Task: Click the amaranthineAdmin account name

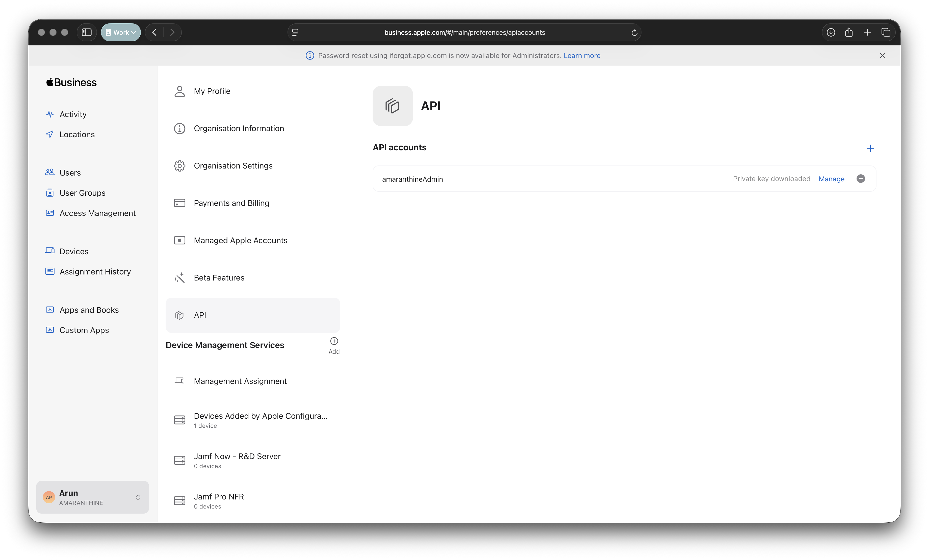Action: tap(412, 179)
